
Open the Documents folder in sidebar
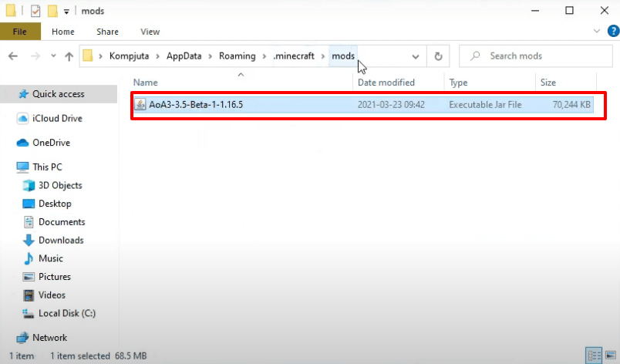pyautogui.click(x=62, y=222)
